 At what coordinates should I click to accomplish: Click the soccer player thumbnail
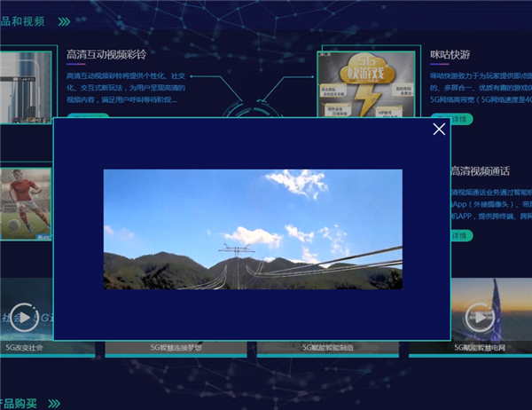(26, 204)
